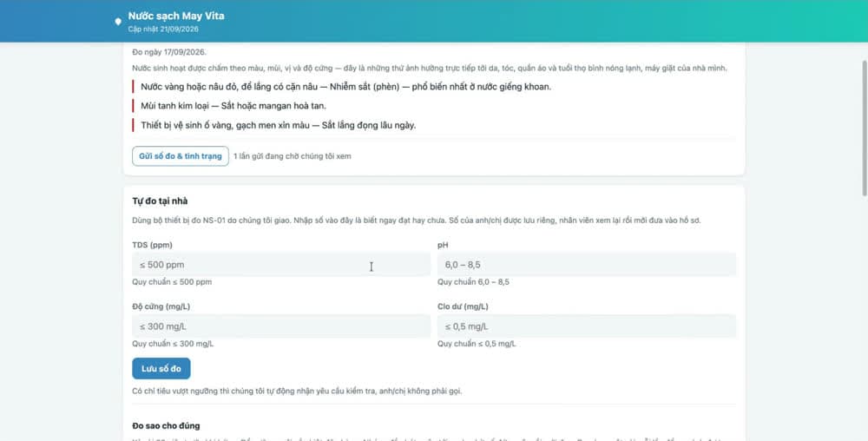Click the 'Dùng bộ thiết bị đo NS-01' description
The width and height of the screenshot is (868, 441).
(x=417, y=220)
